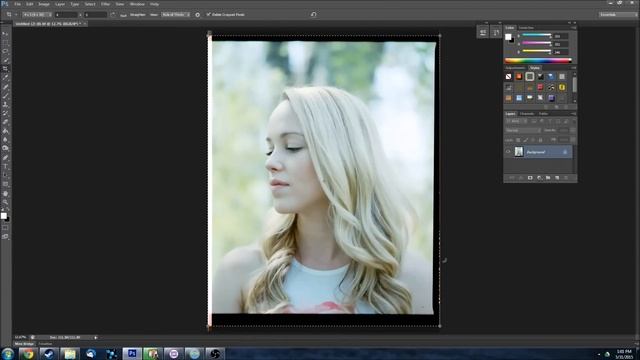640x360 pixels.
Task: Select the Quick Selection tool
Action: [5, 60]
